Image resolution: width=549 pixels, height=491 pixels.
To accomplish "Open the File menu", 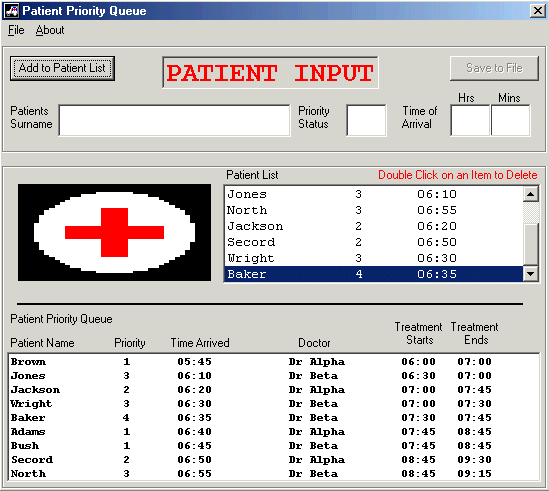I will [16, 30].
